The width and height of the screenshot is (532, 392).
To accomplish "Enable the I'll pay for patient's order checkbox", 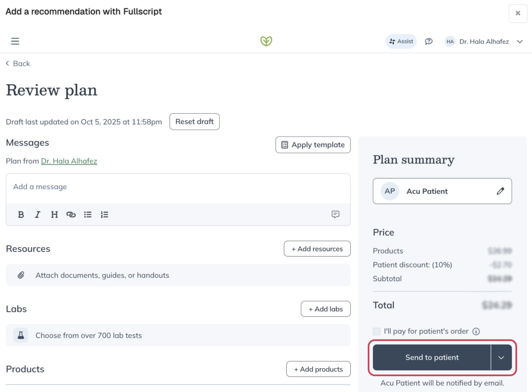I will pyautogui.click(x=376, y=331).
